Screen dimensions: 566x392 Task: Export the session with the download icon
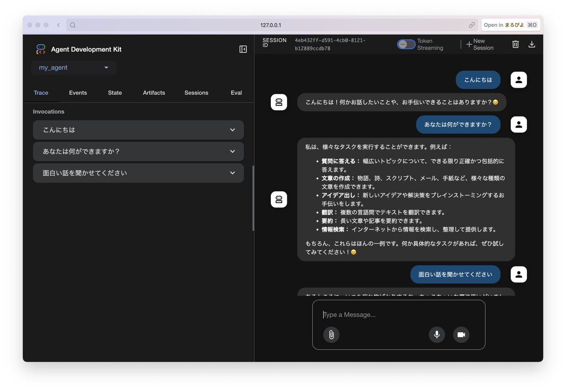[x=532, y=44]
